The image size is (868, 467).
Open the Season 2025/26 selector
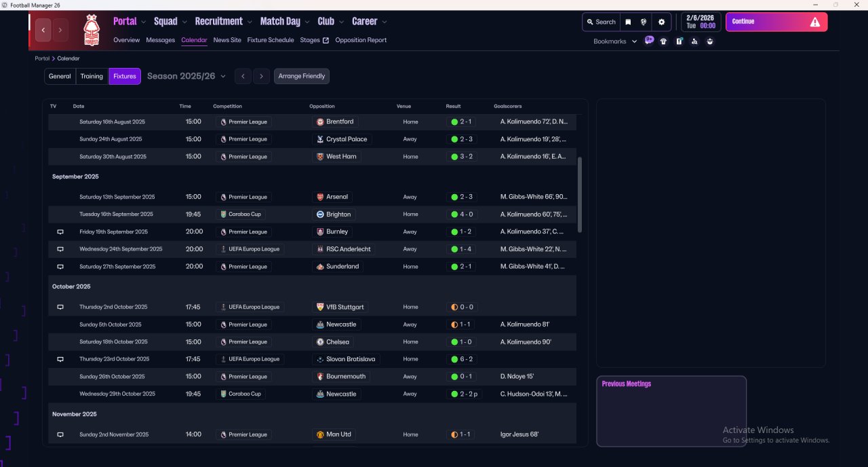coord(186,76)
